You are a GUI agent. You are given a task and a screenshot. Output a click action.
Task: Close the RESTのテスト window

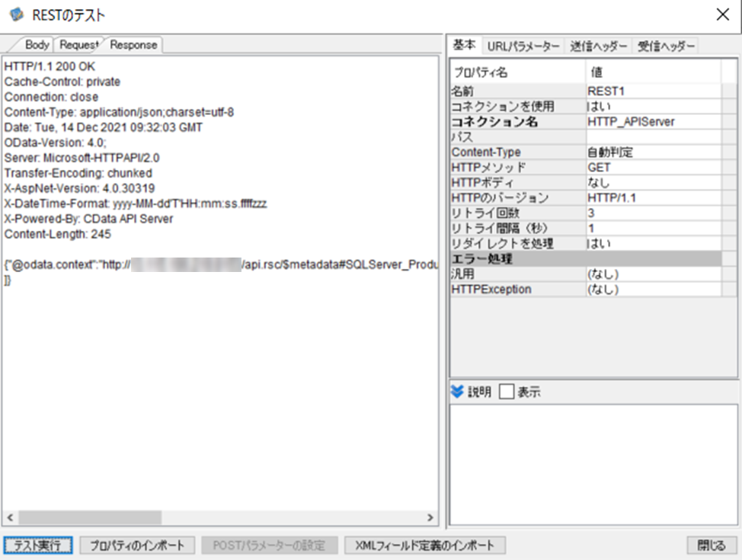coord(723,14)
